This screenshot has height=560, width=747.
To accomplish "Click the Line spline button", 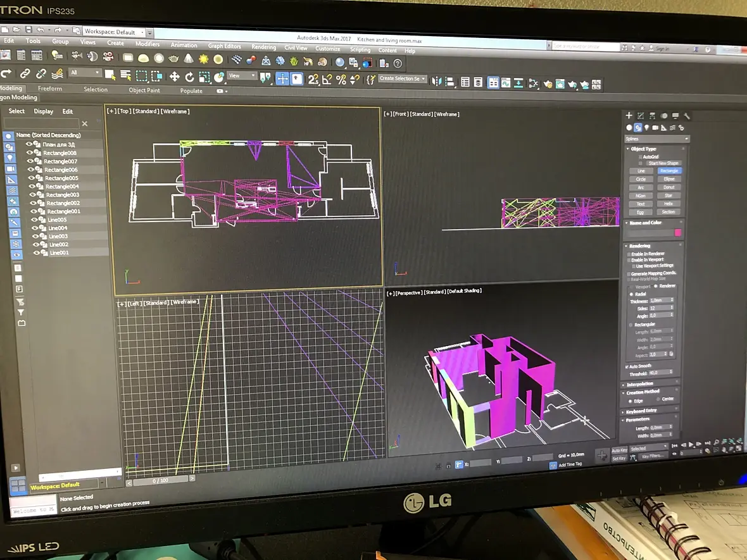I will pyautogui.click(x=641, y=170).
